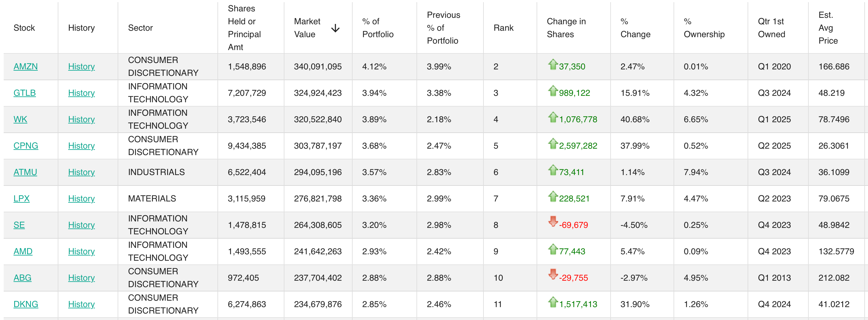Sort by the % of Portfolio header
Viewport: 868px width, 320px height.
pyautogui.click(x=378, y=28)
